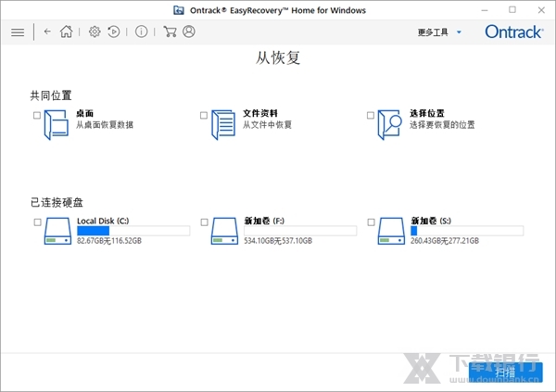Viewport: 556px width, 392px height.
Task: Click the 桌面 title label
Action: click(x=84, y=113)
